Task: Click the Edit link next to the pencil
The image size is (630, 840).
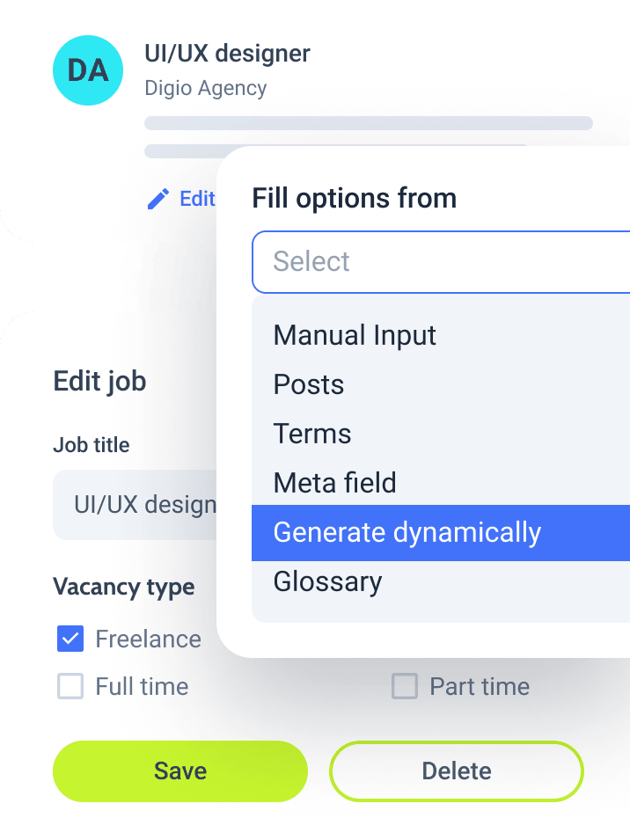Action: pos(195,199)
